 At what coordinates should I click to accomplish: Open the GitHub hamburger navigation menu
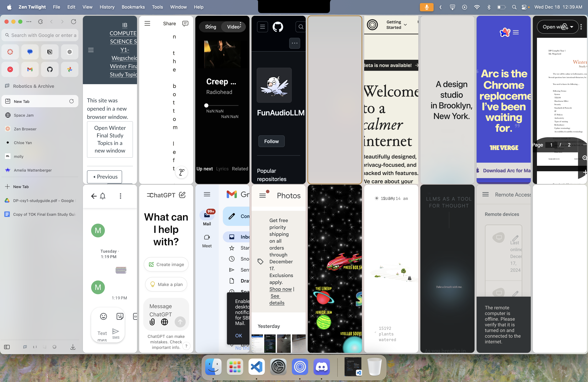(x=262, y=27)
